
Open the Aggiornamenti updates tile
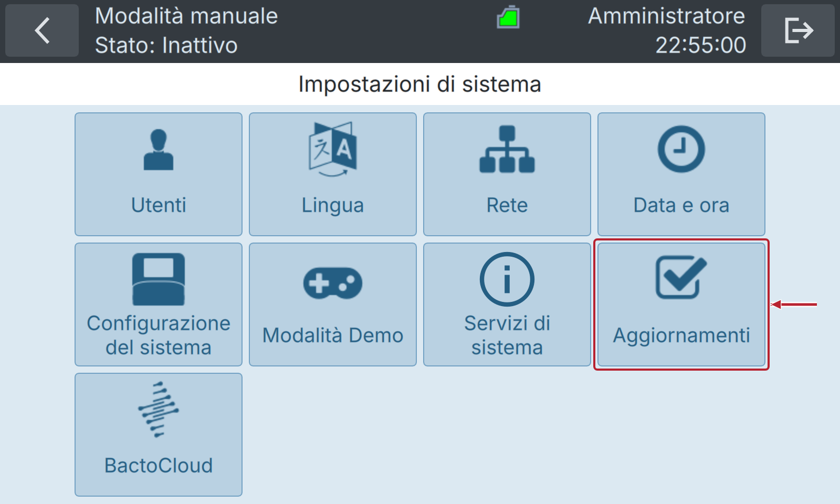tap(681, 304)
